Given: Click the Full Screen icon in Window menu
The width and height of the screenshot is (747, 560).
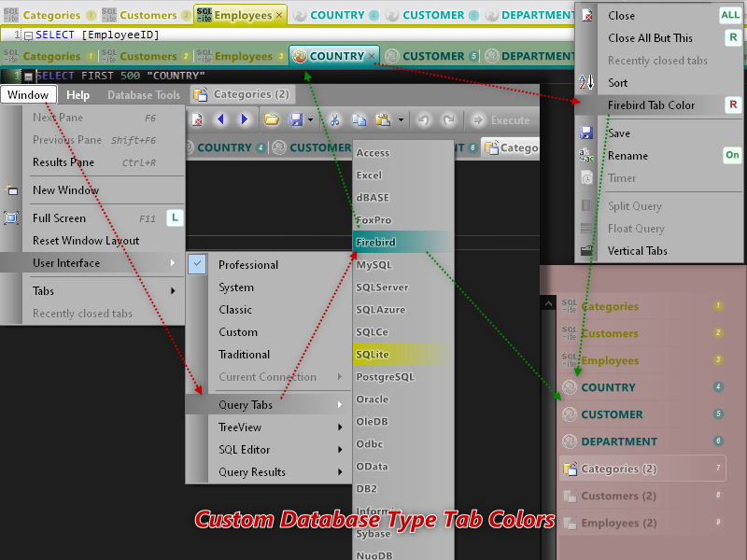Looking at the screenshot, I should point(11,218).
